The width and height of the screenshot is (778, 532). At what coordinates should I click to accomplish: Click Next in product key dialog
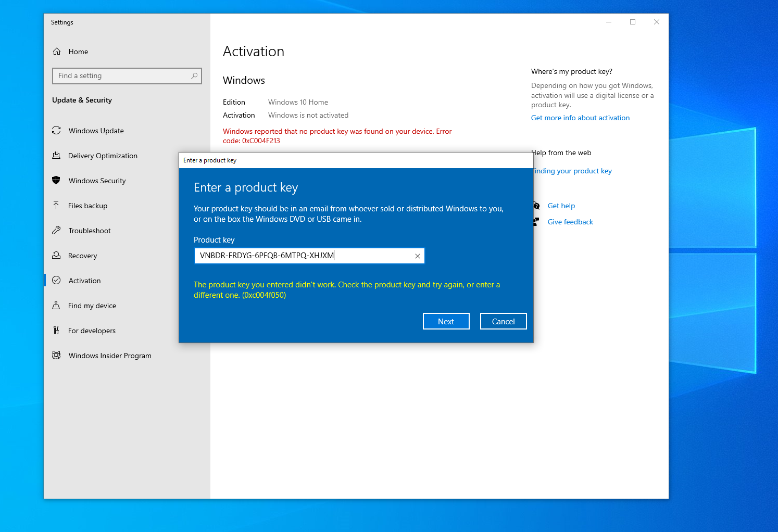pyautogui.click(x=446, y=321)
